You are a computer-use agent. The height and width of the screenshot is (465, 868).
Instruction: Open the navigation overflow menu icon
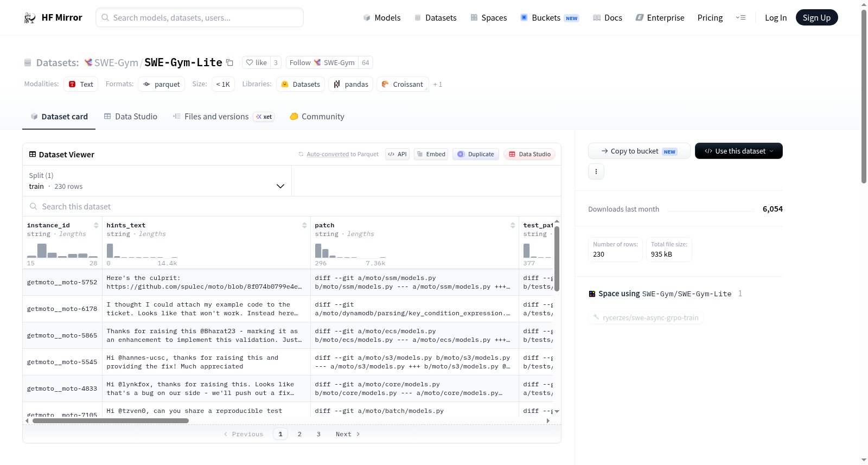741,18
